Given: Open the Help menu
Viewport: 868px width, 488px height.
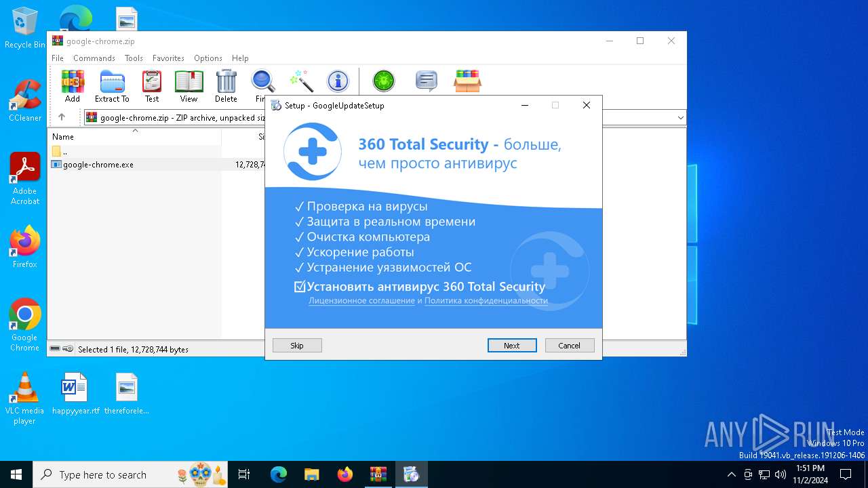Looking at the screenshot, I should pyautogui.click(x=240, y=58).
